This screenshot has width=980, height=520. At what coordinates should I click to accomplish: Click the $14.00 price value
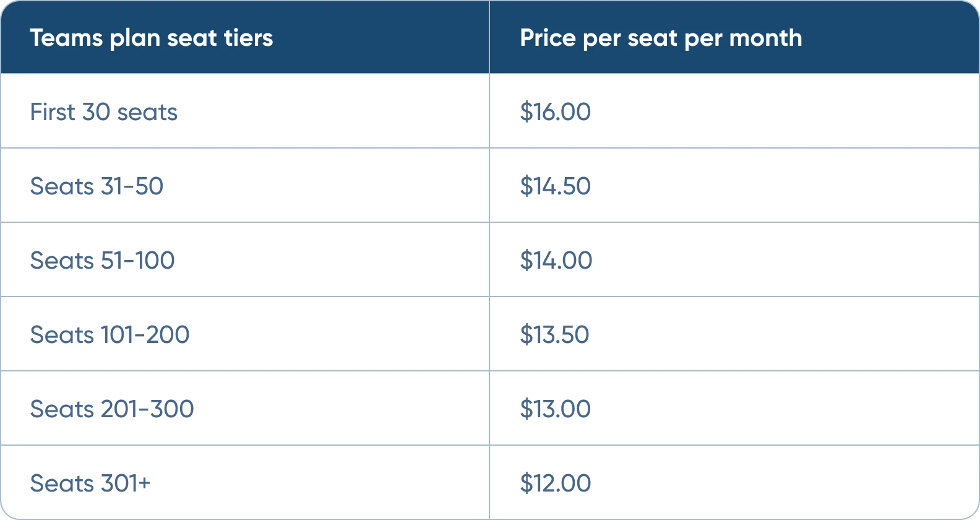coord(556,261)
